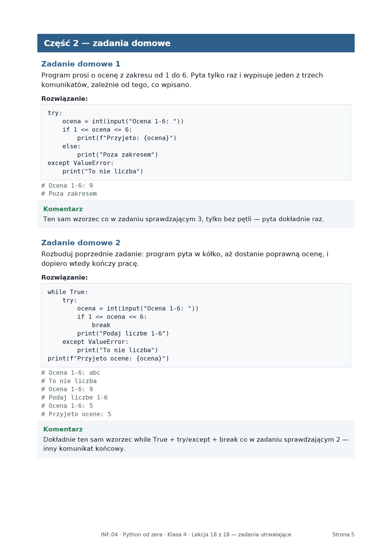The width and height of the screenshot is (392, 555).
Task: Click the first green 'Komentarz' heading
Action: pos(63,209)
